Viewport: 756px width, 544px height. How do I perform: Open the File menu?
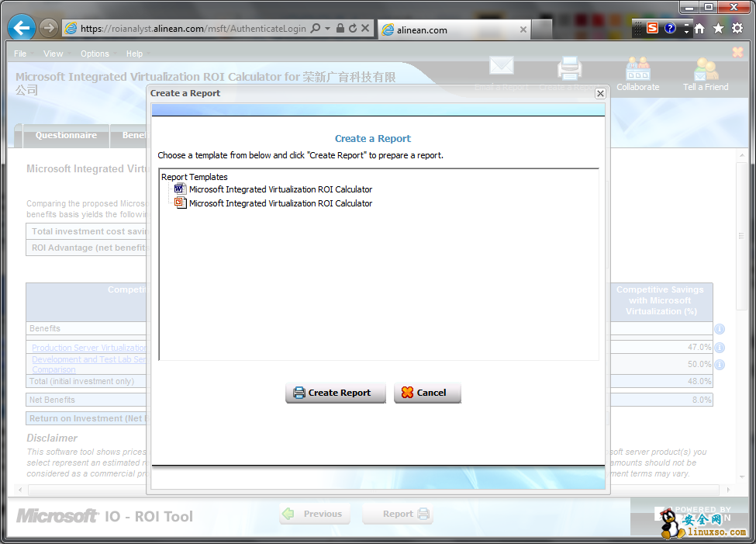(20, 54)
